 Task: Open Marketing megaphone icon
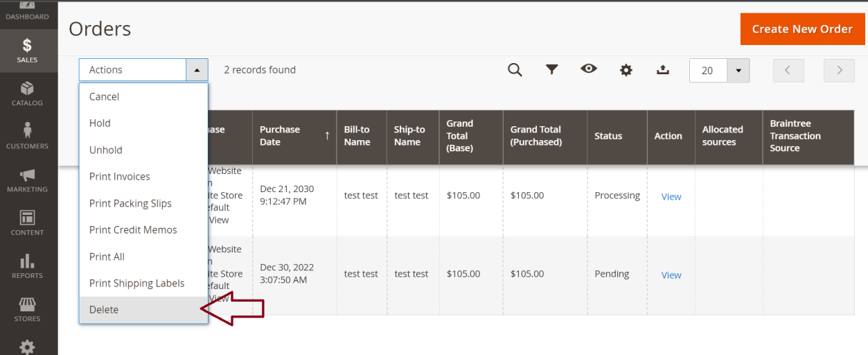pos(28,180)
